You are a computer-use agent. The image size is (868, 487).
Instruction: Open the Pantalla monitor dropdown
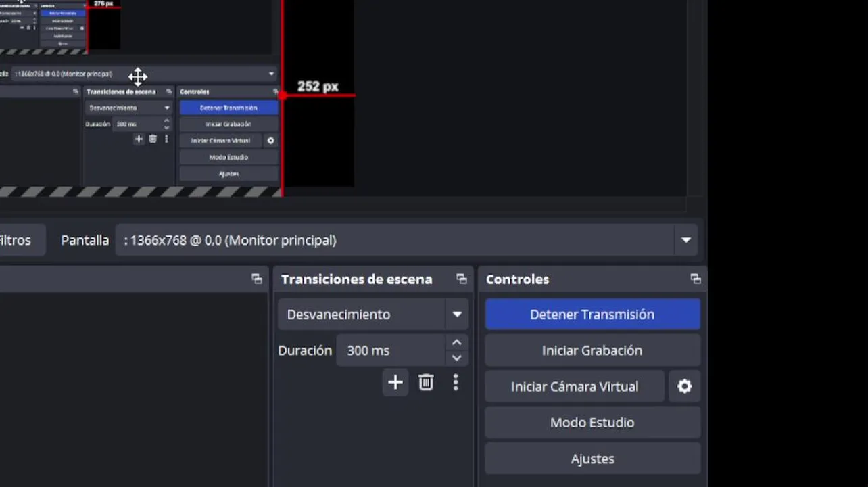click(x=406, y=240)
